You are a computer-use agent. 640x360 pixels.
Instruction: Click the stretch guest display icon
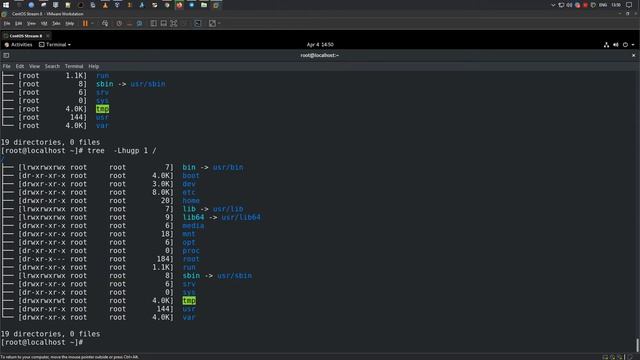(212, 23)
